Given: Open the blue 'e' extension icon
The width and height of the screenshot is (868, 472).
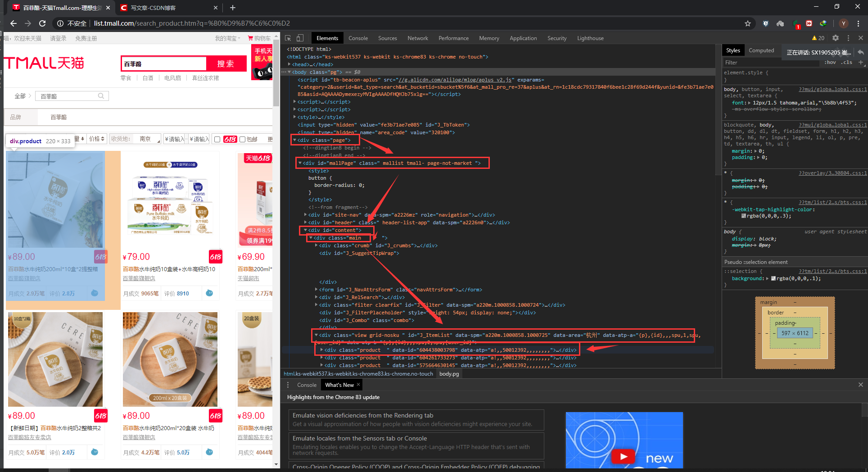Looking at the screenshot, I should point(766,23).
